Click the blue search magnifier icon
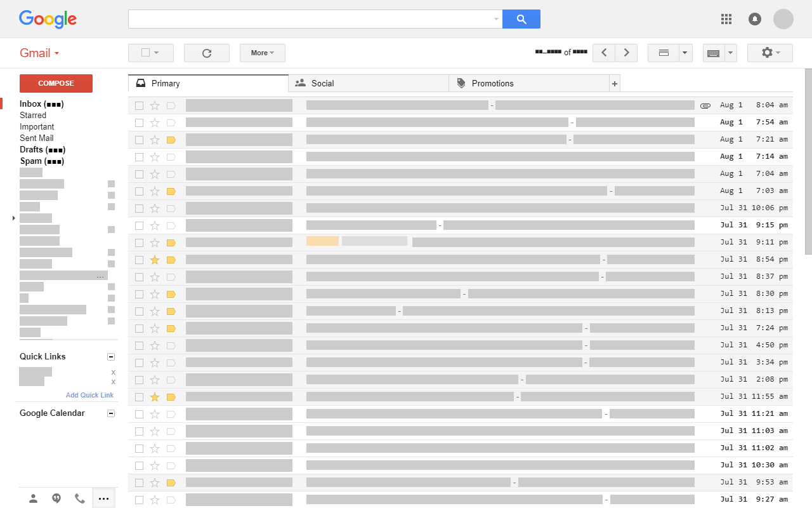The image size is (812, 508). pos(521,19)
